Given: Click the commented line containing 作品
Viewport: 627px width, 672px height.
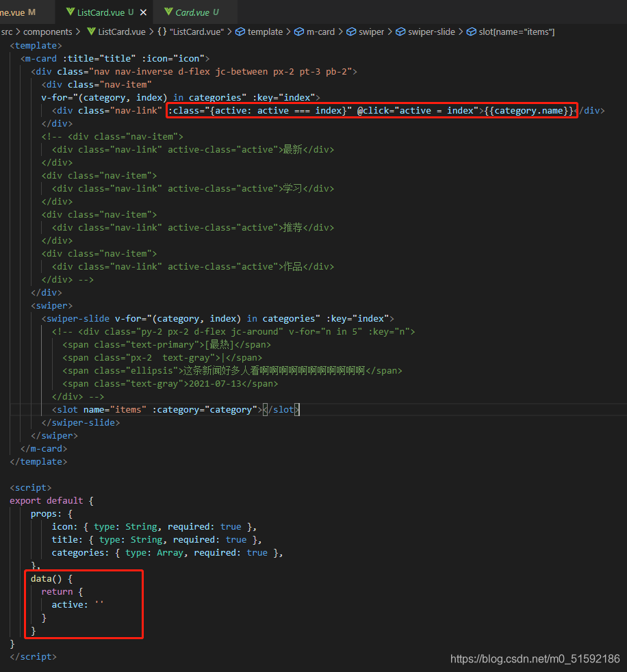Looking at the screenshot, I should point(193,267).
